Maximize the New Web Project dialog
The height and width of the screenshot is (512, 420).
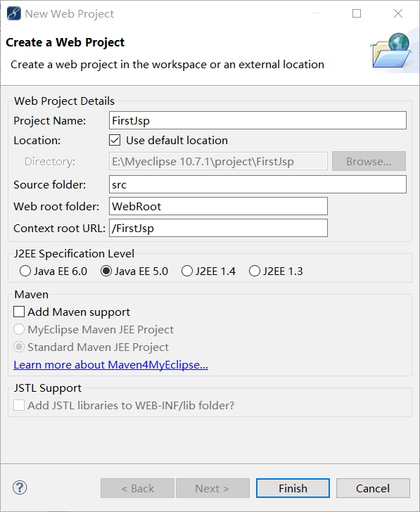point(357,13)
